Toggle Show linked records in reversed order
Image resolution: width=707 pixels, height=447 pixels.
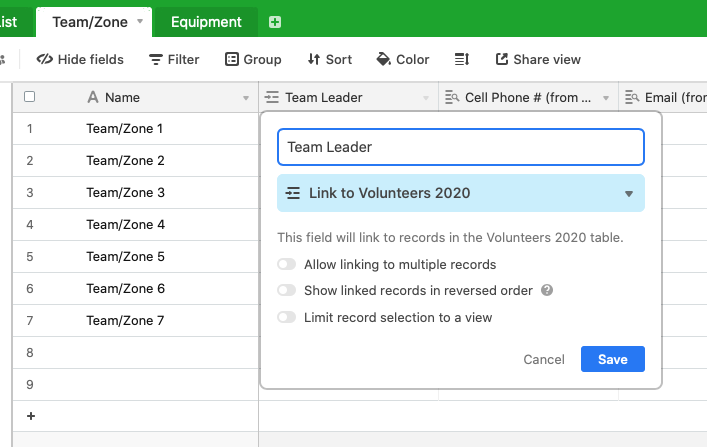(x=287, y=290)
